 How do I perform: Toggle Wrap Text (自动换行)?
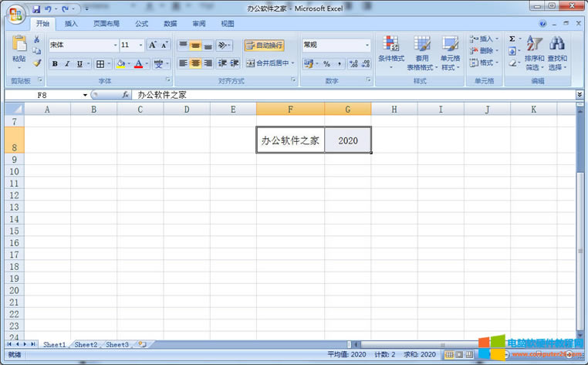click(264, 46)
